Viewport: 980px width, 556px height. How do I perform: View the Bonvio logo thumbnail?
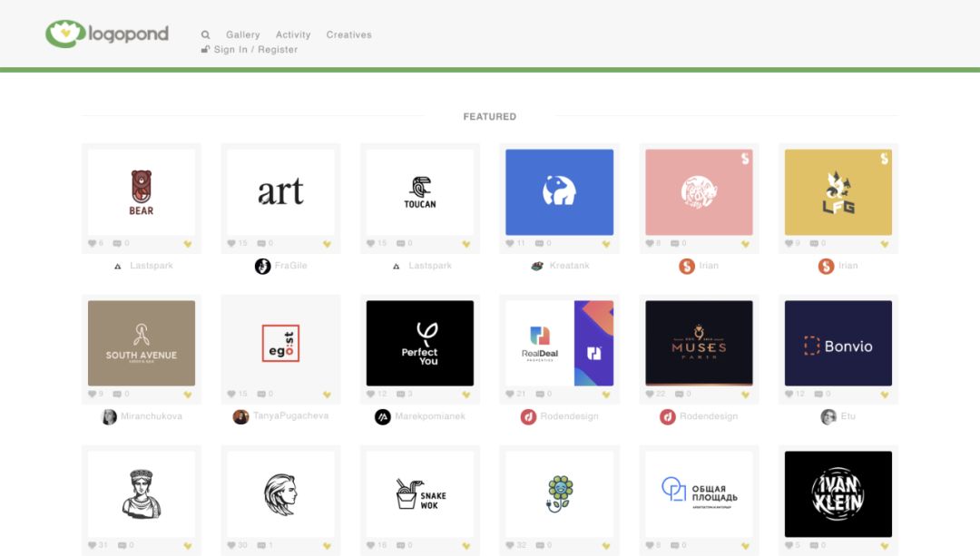(838, 344)
